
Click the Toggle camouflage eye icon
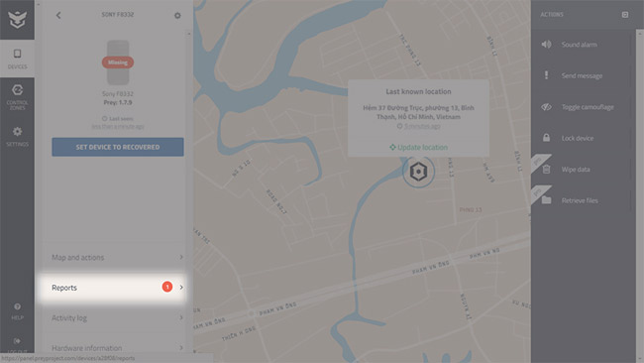[546, 107]
